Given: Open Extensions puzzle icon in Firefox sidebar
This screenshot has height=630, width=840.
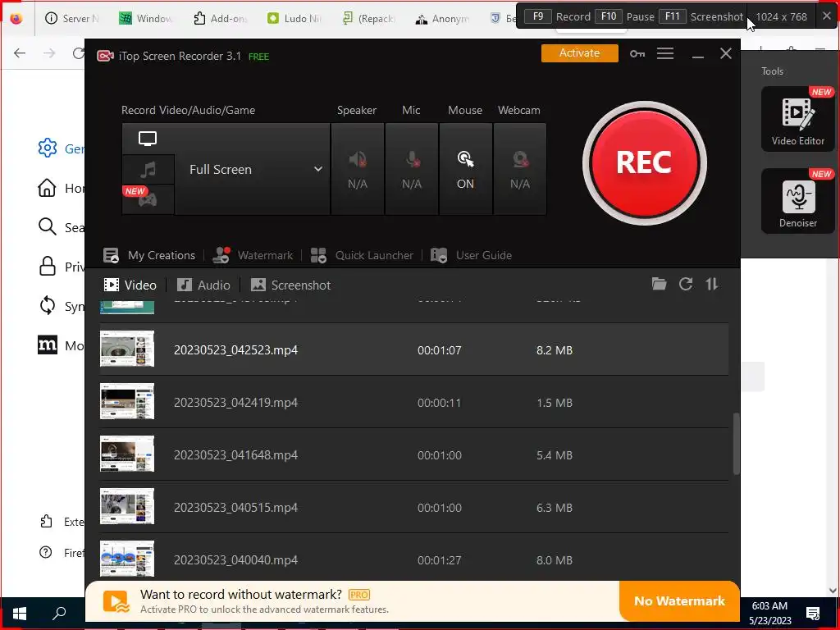Looking at the screenshot, I should point(46,521).
